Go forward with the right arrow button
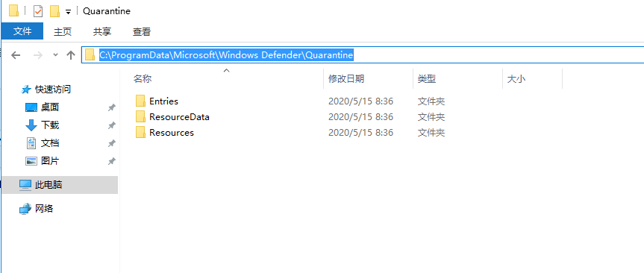 click(38, 55)
